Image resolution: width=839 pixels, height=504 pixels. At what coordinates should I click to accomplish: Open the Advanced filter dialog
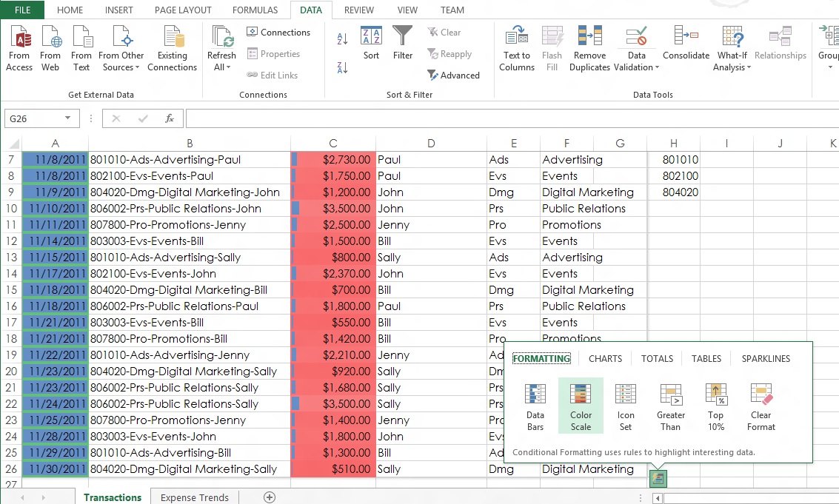point(454,75)
